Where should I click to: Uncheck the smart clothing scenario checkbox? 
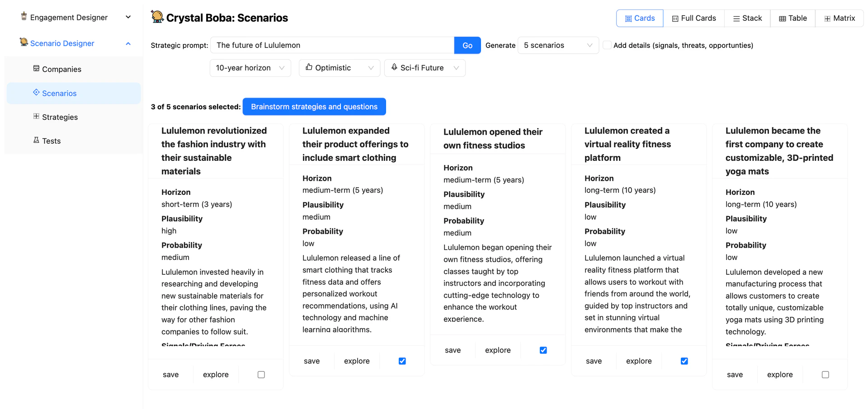point(402,361)
